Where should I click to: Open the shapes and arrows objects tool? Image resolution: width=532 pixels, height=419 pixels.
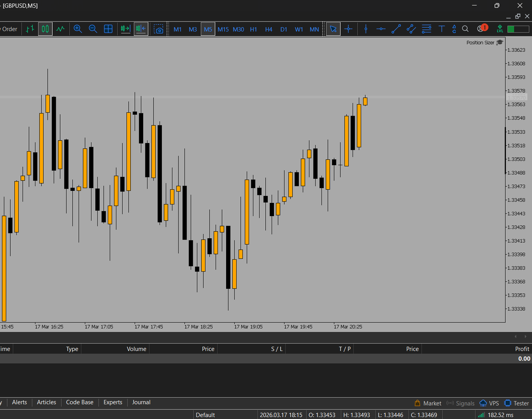(x=454, y=29)
